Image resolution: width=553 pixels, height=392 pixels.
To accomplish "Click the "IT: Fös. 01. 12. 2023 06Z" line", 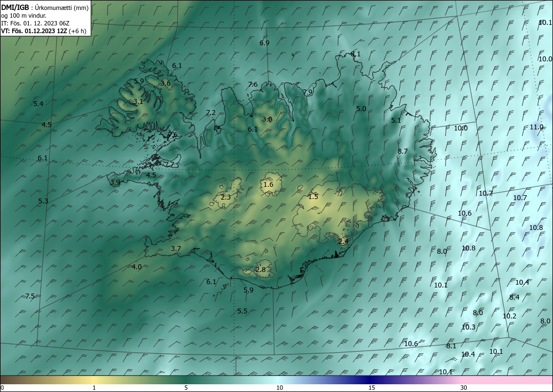I will [35, 23].
